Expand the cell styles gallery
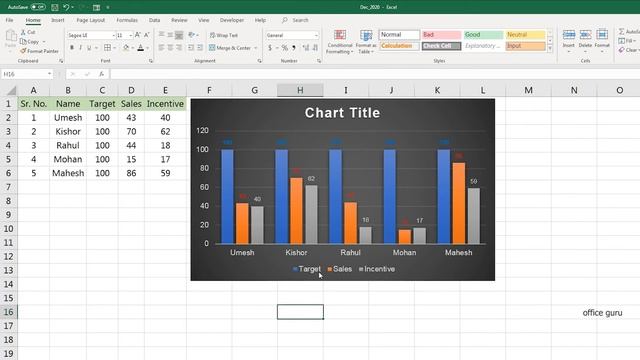Viewport: 640px width, 360px height. point(550,49)
